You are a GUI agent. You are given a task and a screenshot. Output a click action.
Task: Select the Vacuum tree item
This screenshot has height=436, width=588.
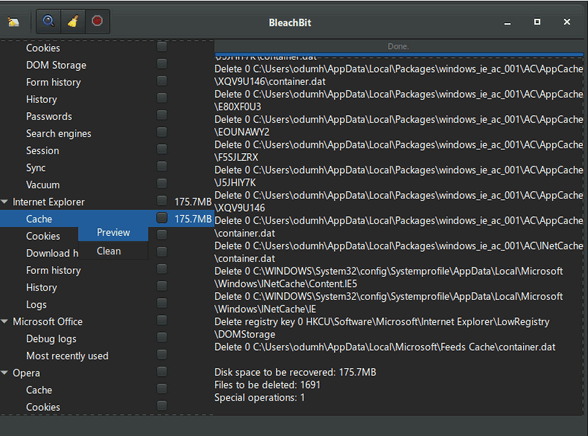(43, 185)
